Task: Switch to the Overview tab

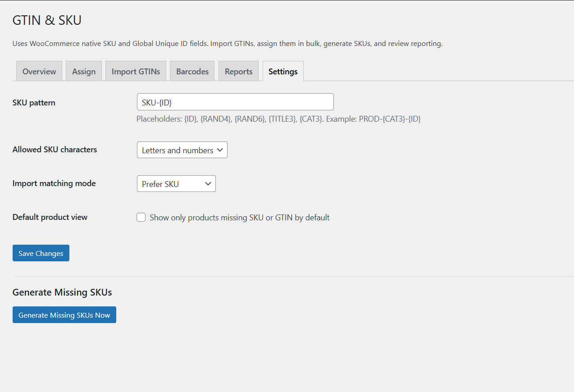Action: (x=39, y=71)
